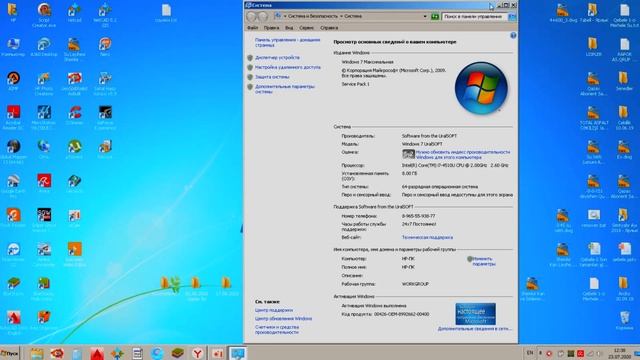The width and height of the screenshot is (640, 360).
Task: Click the performance index update link
Action: pyautogui.click(x=463, y=154)
